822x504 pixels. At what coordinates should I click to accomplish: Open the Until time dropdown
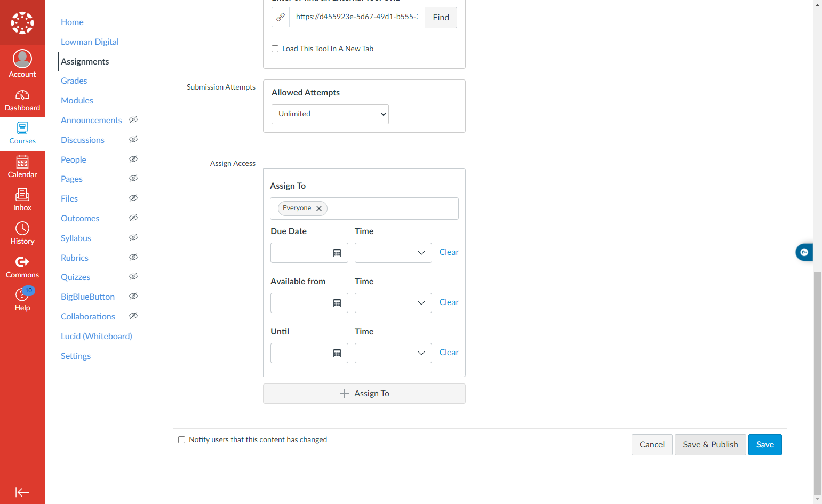coord(393,353)
